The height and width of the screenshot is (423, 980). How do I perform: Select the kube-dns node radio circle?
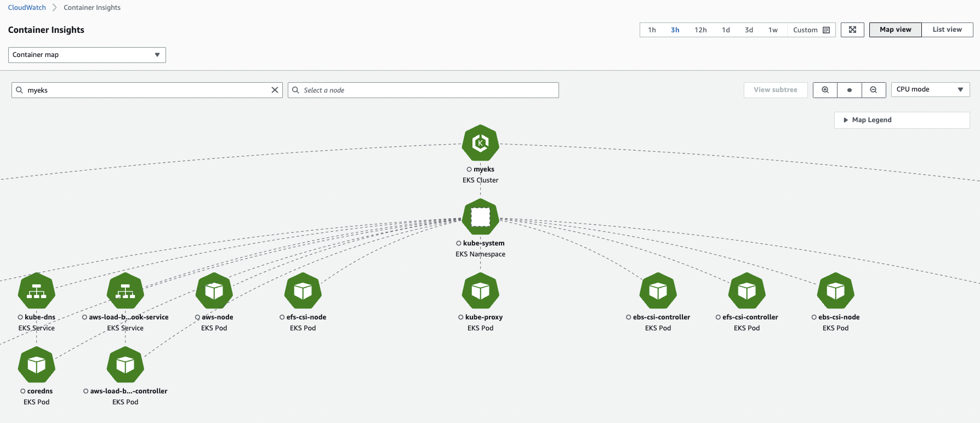(x=20, y=317)
